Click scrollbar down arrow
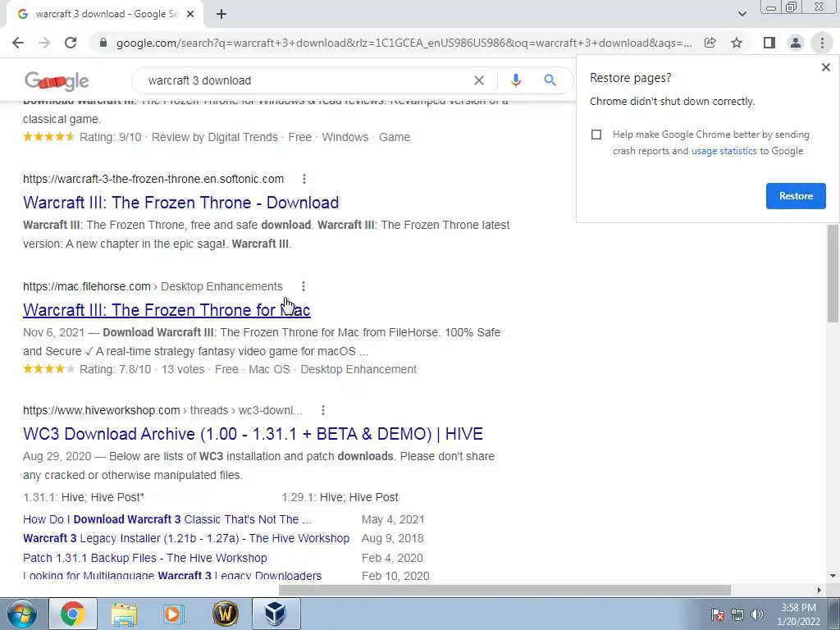 point(833,576)
